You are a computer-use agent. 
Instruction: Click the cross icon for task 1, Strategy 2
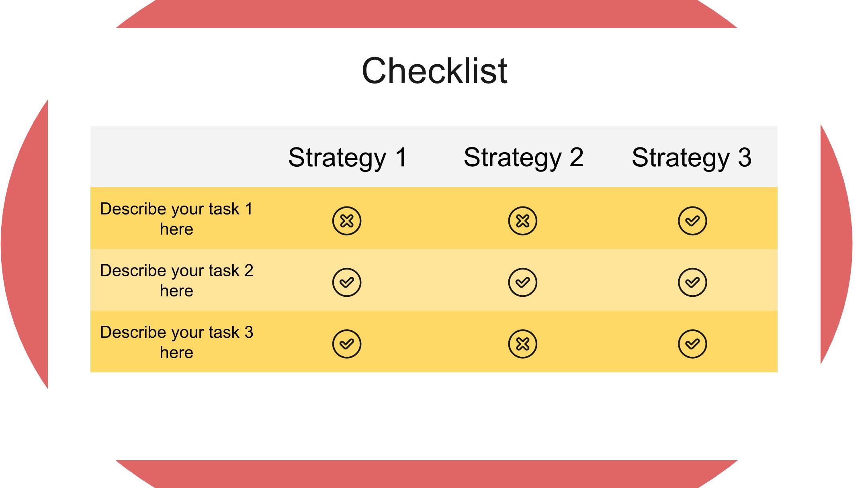pyautogui.click(x=522, y=221)
